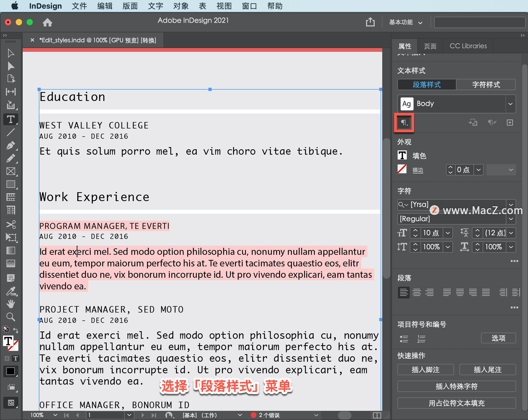Select the Hand tool

click(11, 304)
